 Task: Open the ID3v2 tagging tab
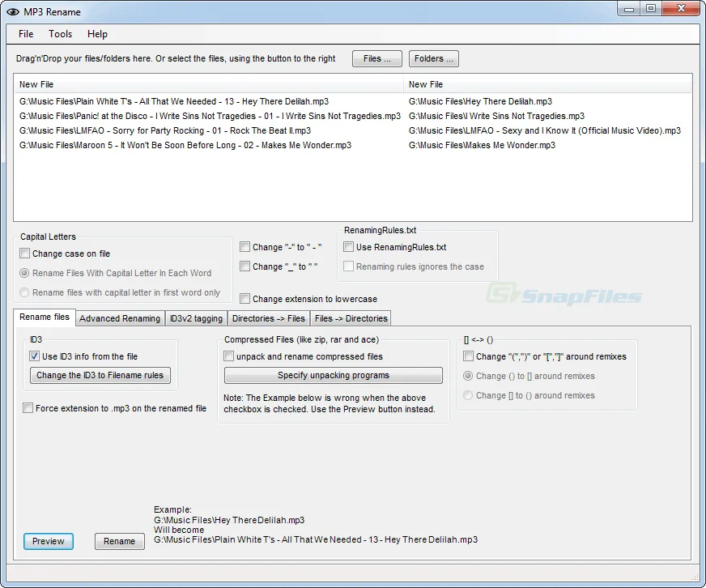[196, 318]
